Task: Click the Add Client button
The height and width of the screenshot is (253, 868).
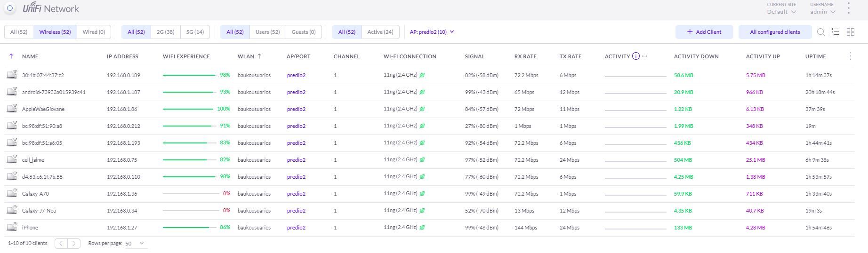Action: [704, 32]
